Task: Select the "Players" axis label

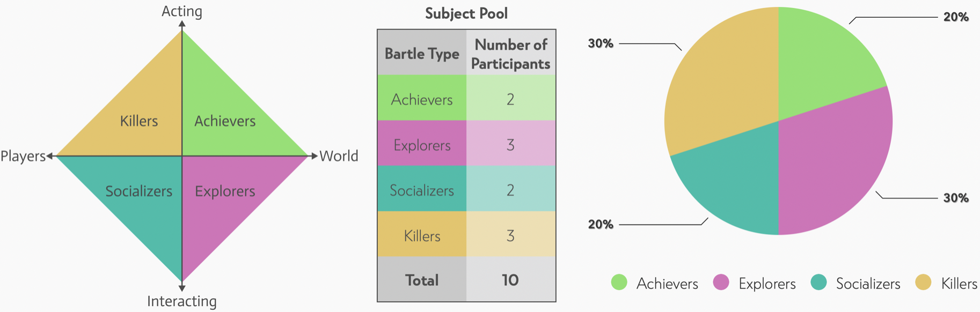Action: tap(23, 156)
